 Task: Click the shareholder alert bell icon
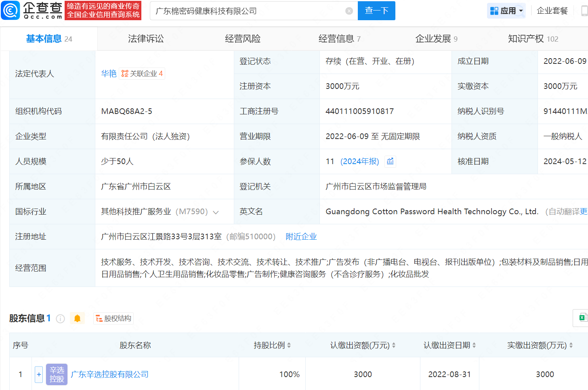pyautogui.click(x=77, y=318)
